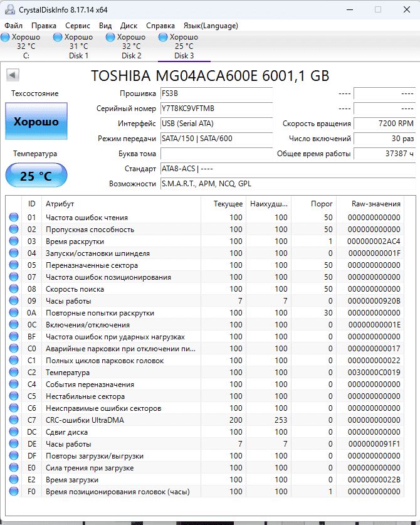This screenshot has width=420, height=525.
Task: Click status orb for CRC-ошибки UltraDMA row
Action: pos(14,420)
